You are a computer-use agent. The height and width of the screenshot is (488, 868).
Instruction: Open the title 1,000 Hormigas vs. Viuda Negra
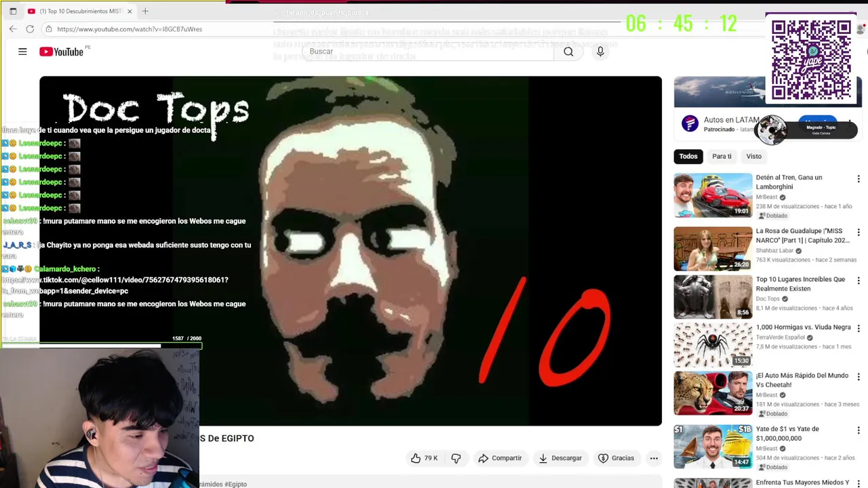point(803,327)
